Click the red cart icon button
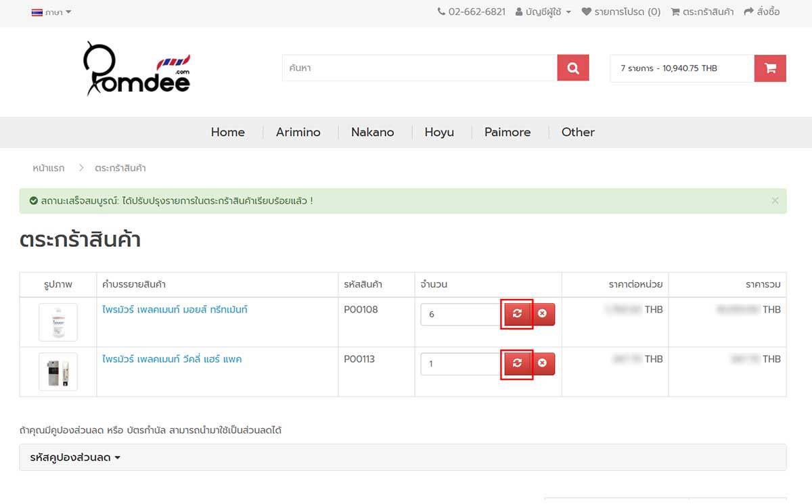The image size is (812, 504). (x=770, y=68)
